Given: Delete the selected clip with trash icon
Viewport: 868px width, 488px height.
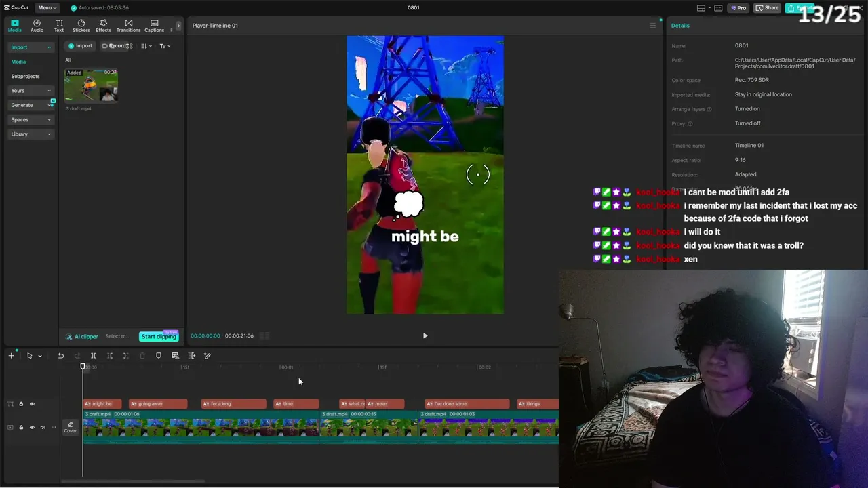Looking at the screenshot, I should (x=142, y=355).
